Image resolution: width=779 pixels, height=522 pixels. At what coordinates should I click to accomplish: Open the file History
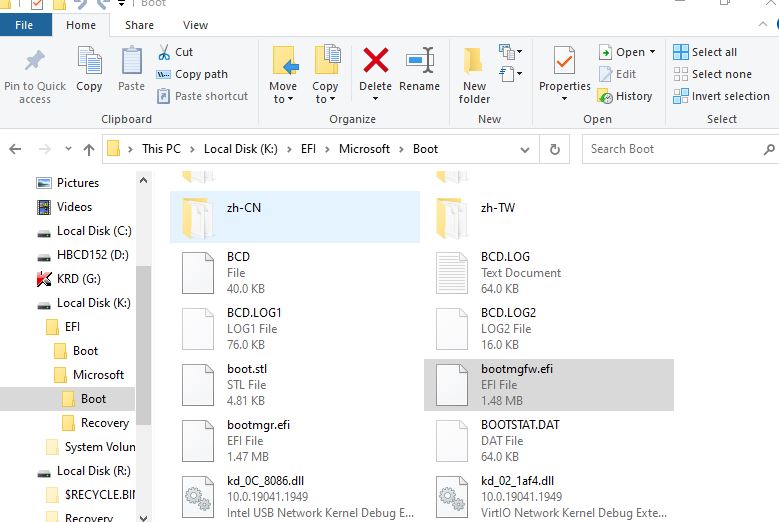pyautogui.click(x=625, y=96)
